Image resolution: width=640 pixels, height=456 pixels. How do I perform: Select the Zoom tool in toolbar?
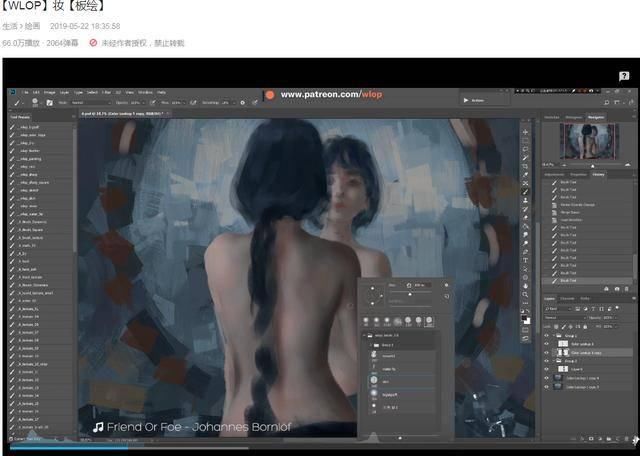coord(525,294)
